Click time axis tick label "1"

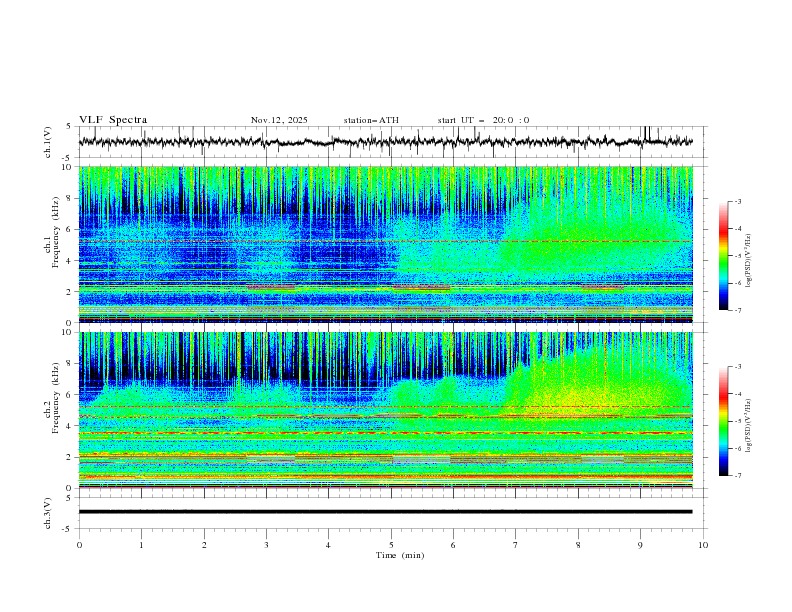click(x=141, y=545)
